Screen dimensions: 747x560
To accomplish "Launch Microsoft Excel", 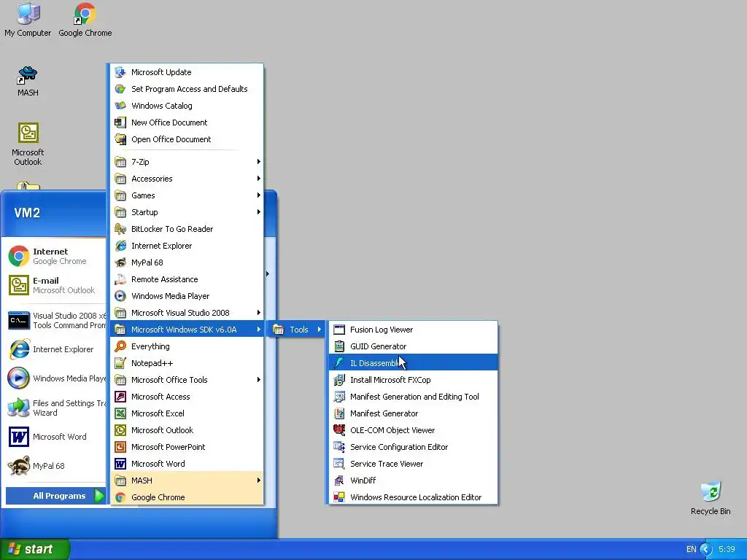I will [187, 413].
